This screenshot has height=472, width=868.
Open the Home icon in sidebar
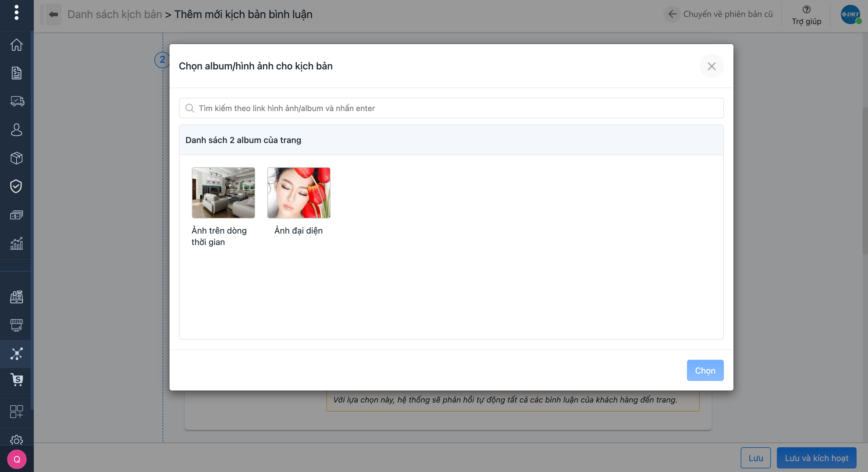(x=16, y=45)
